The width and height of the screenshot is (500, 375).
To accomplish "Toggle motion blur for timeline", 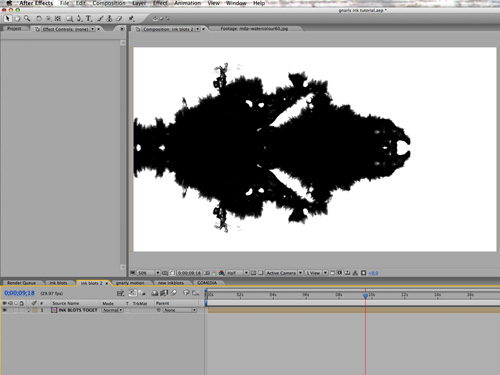I will [174, 293].
